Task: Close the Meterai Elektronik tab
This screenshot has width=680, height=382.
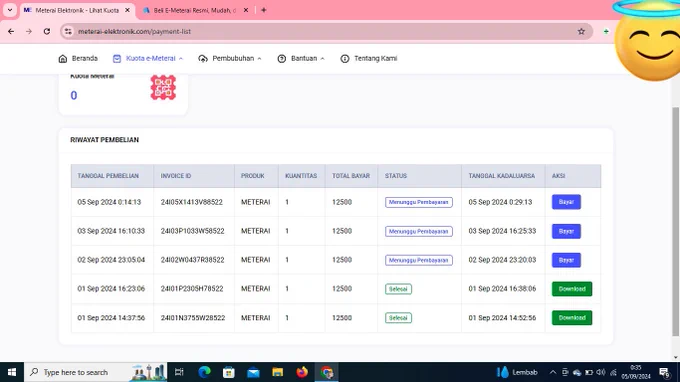Action: [x=128, y=10]
